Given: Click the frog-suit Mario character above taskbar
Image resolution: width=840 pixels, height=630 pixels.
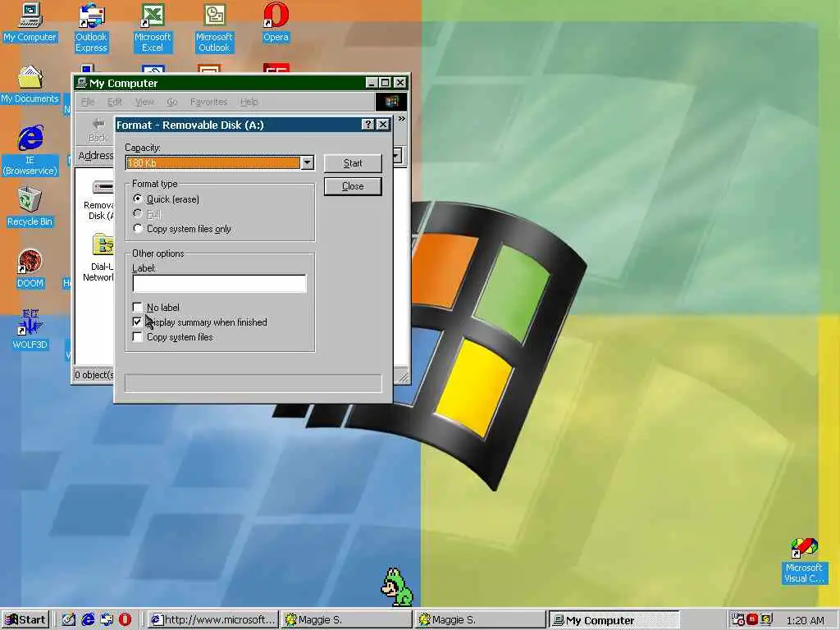Looking at the screenshot, I should point(397,587).
